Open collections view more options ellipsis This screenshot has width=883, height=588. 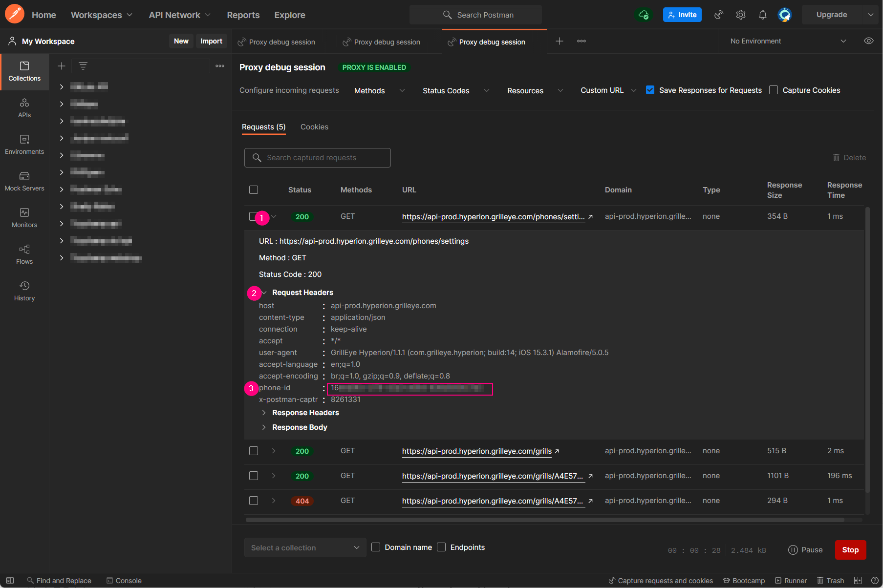pyautogui.click(x=220, y=66)
